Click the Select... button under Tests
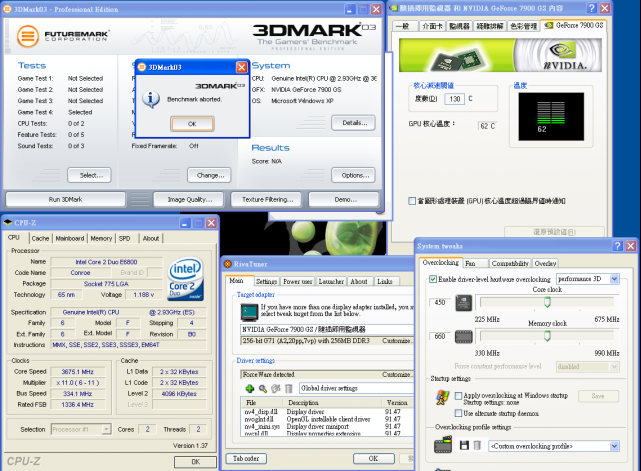 (90, 175)
